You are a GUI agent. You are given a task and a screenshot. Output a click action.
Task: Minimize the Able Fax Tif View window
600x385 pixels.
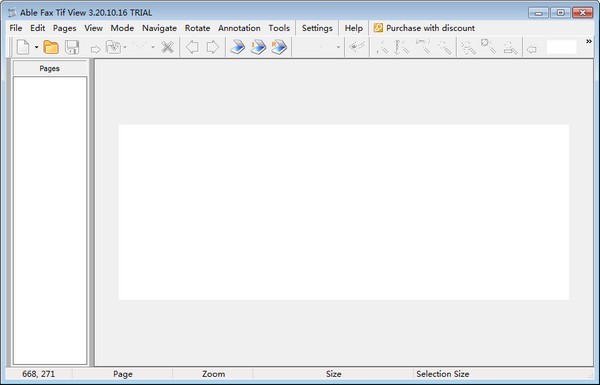[538, 13]
